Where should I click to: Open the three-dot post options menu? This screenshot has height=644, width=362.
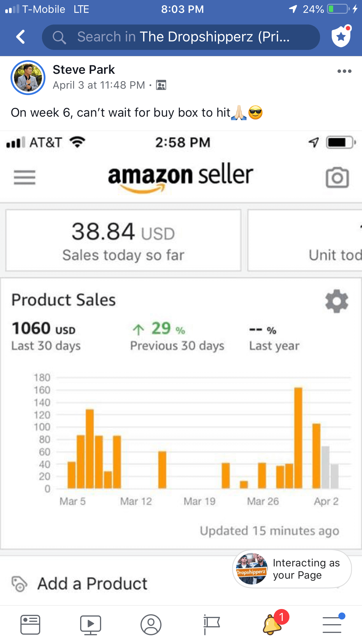coord(344,71)
